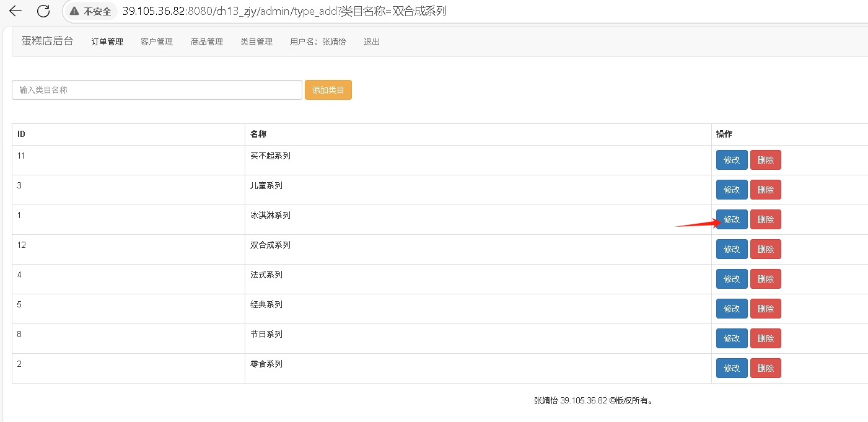This screenshot has height=422, width=868.
Task: Click the 不安全 security warning badge
Action: click(x=91, y=12)
